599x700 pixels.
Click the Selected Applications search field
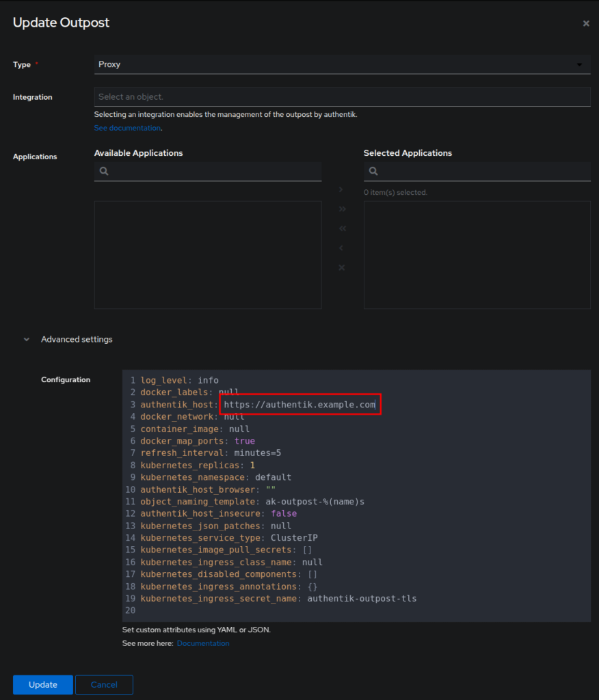tap(477, 172)
